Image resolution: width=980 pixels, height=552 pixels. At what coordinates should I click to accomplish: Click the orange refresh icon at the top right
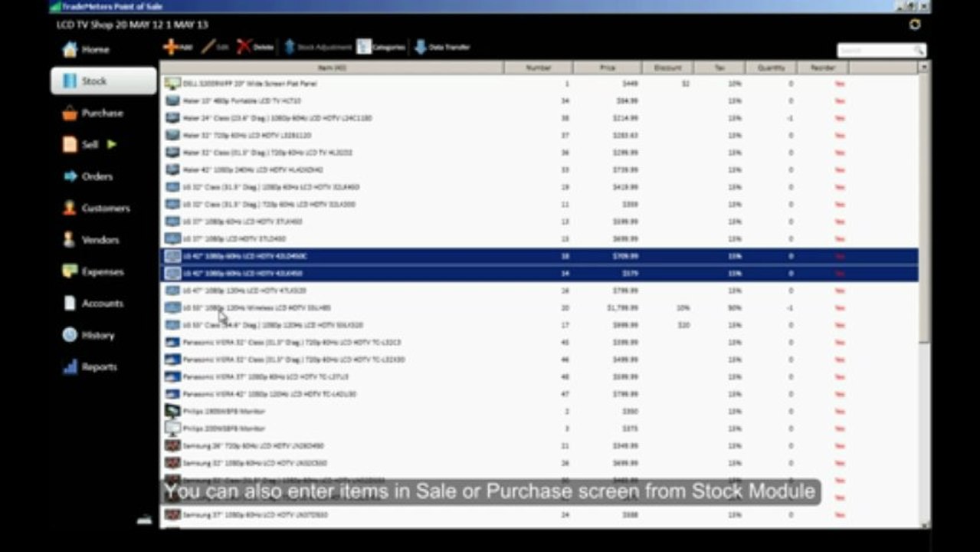(915, 25)
